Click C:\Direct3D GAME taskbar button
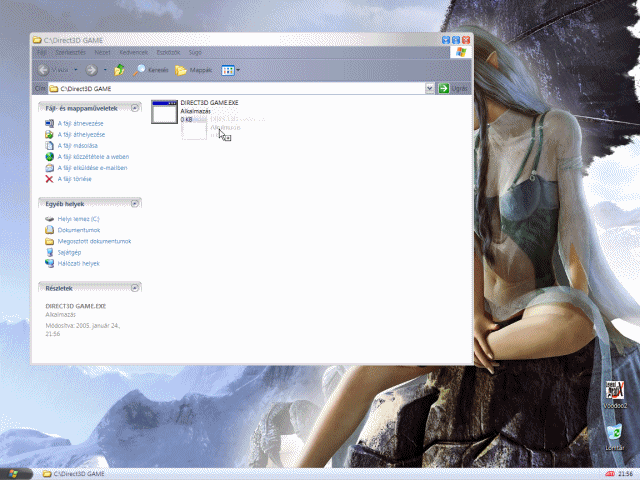 point(74,474)
